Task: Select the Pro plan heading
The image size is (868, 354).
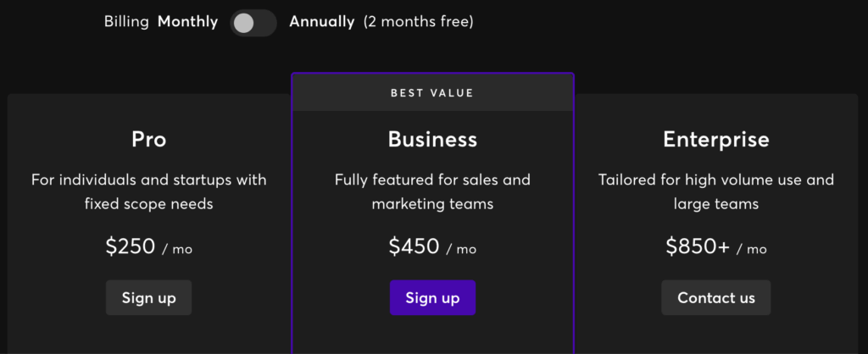Action: click(x=148, y=139)
